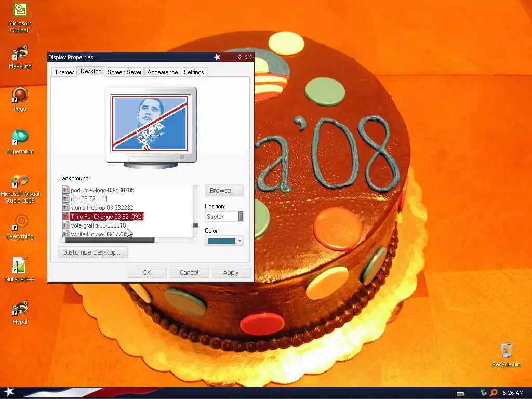Expand the Color picker dropdown arrow

coord(240,241)
